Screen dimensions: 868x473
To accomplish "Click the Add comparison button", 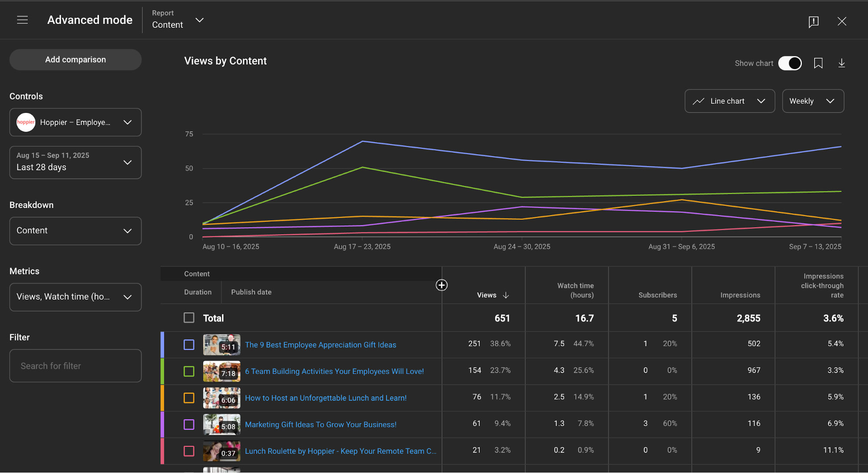I will (75, 60).
